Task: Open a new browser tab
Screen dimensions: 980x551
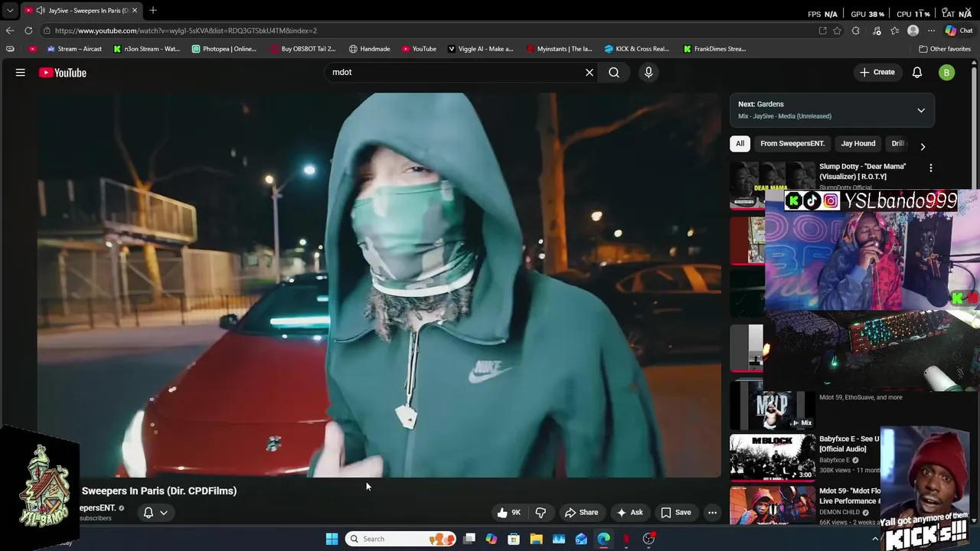Action: click(x=153, y=10)
